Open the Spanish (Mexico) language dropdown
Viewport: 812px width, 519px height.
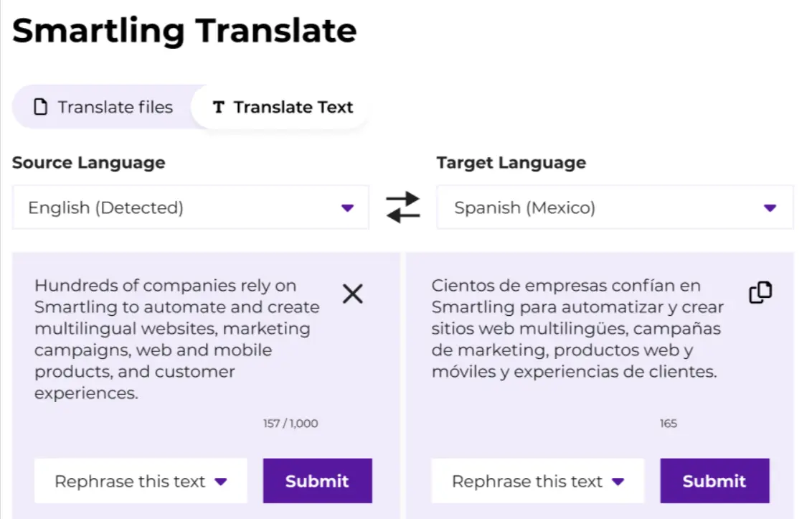pyautogui.click(x=613, y=207)
